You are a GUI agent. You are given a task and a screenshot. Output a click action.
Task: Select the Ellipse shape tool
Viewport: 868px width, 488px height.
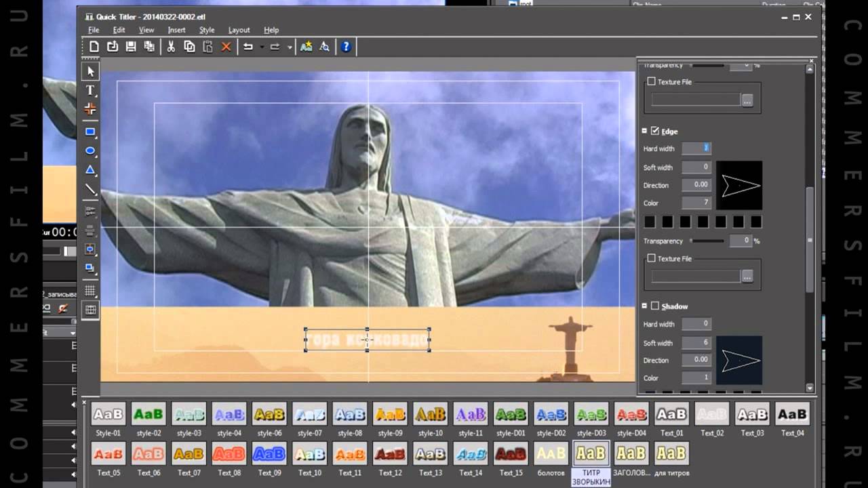pos(90,151)
